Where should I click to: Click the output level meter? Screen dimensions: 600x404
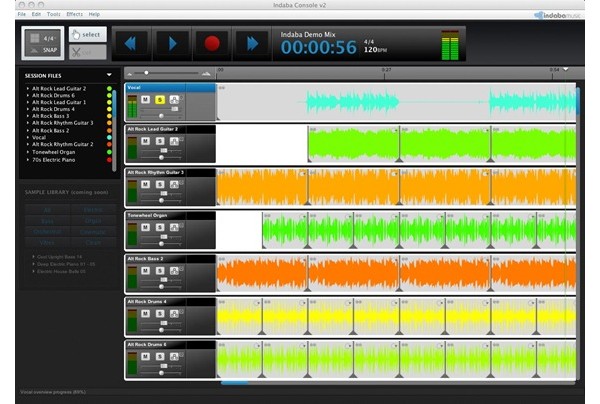click(x=450, y=45)
